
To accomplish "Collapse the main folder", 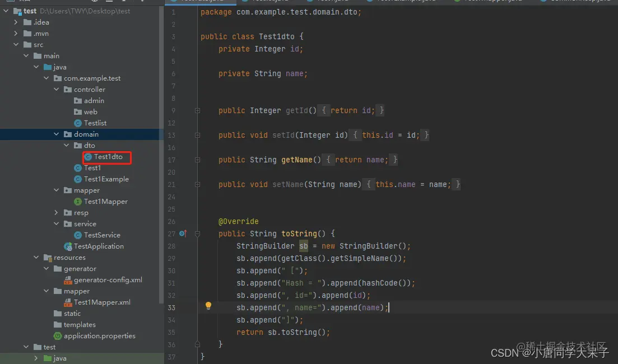I will 26,56.
